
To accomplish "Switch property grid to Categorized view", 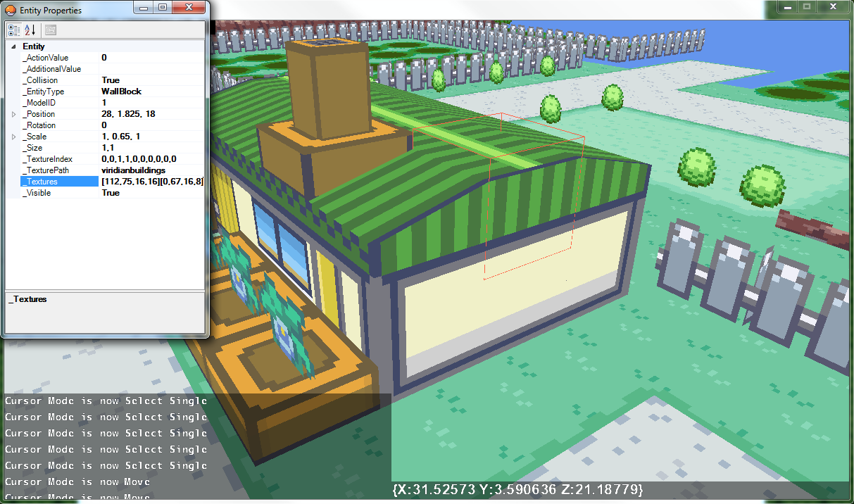I will click(x=14, y=30).
